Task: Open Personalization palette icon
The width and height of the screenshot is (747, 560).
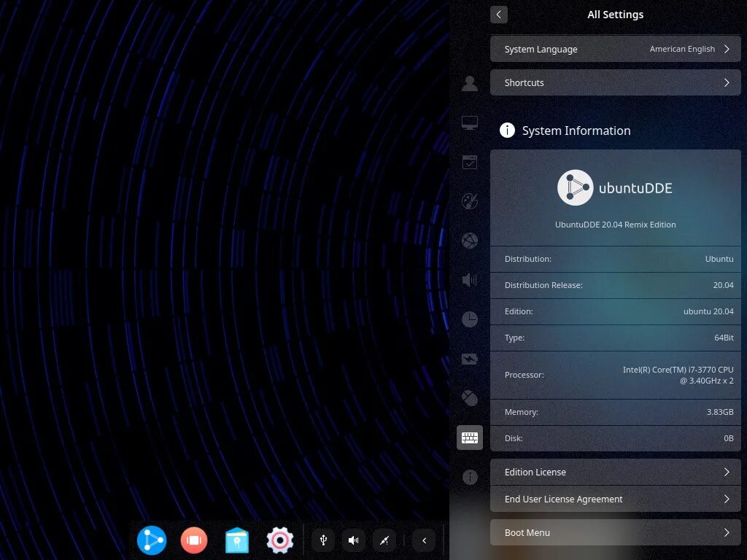Action: (470, 201)
